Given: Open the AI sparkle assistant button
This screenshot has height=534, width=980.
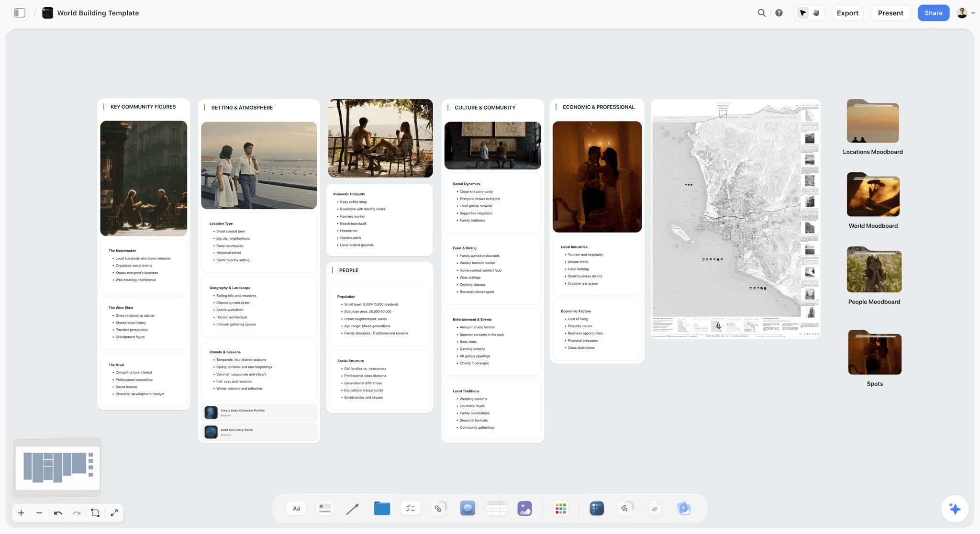Looking at the screenshot, I should pyautogui.click(x=955, y=509).
